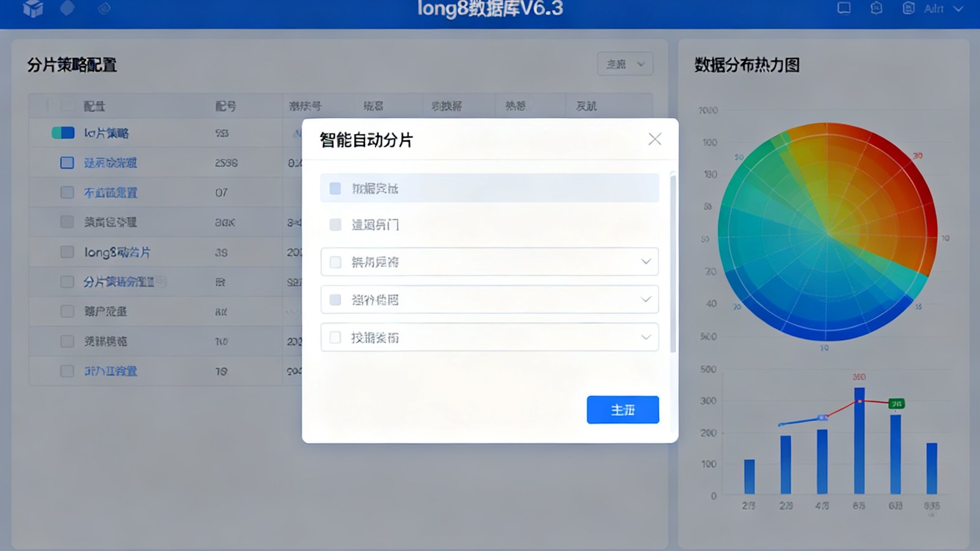Click the green value label on the chart line
Viewport: 980px width, 551px height.
896,403
